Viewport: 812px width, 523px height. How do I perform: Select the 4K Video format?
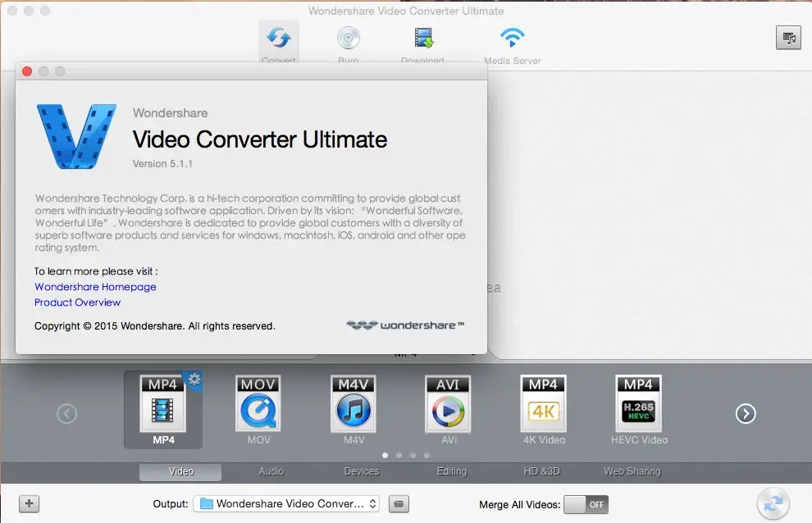click(544, 410)
